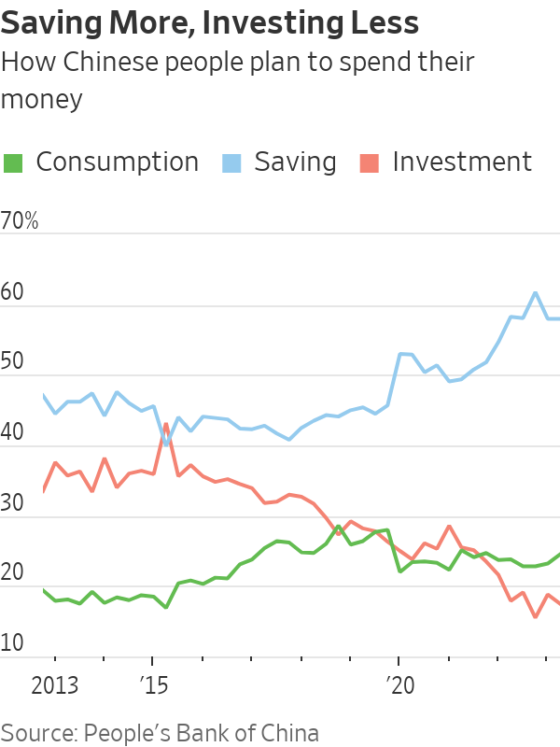560x747 pixels.
Task: Click the 70% y-axis label
Action: [20, 222]
